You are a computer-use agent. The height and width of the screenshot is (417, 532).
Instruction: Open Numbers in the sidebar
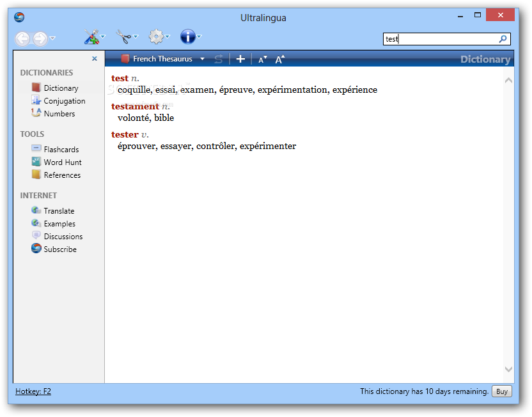click(53, 114)
